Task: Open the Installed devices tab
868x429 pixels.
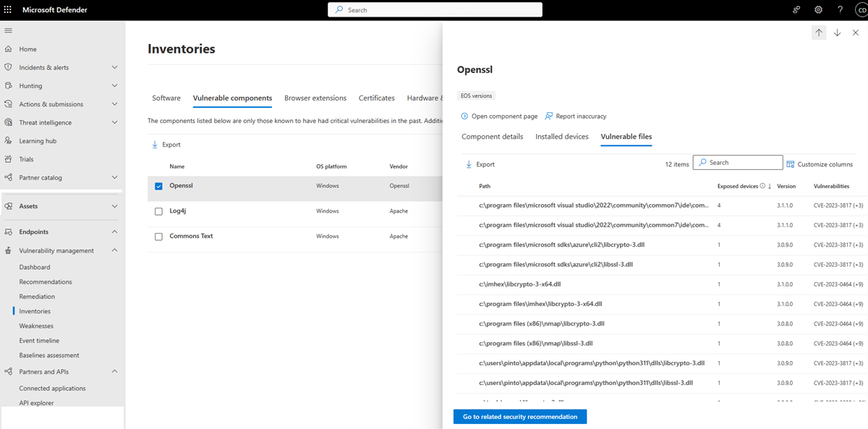Action: tap(562, 137)
